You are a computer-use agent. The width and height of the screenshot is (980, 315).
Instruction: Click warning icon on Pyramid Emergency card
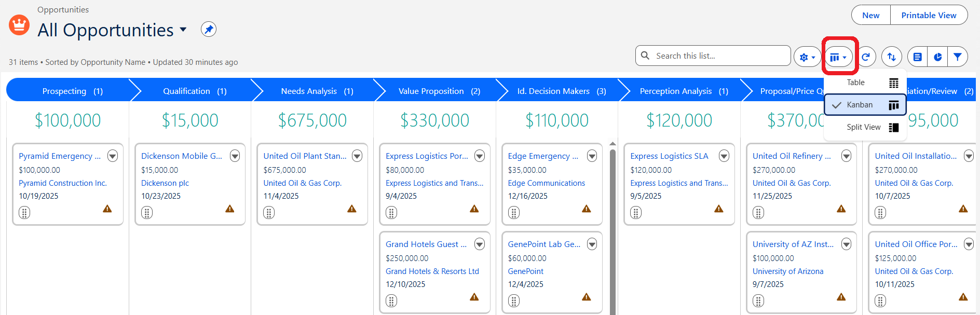[x=107, y=209]
